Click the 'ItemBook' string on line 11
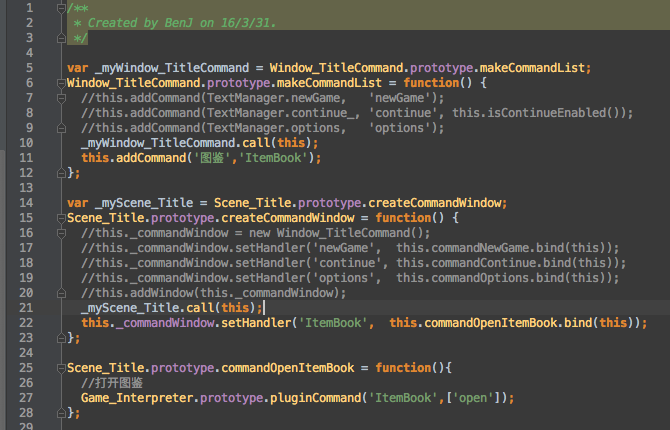 pyautogui.click(x=273, y=158)
